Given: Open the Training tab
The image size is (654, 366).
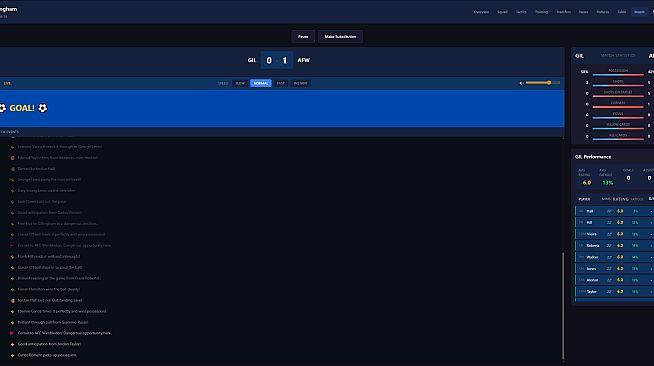Looking at the screenshot, I should pos(541,12).
